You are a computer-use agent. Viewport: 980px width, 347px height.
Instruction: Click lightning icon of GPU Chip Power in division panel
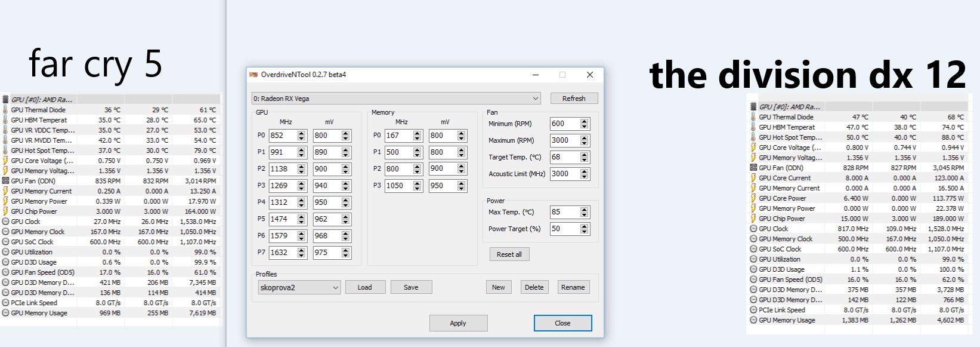click(753, 219)
